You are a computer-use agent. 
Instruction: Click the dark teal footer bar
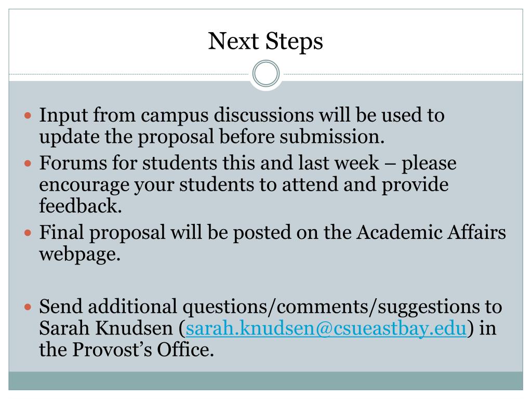point(265,381)
